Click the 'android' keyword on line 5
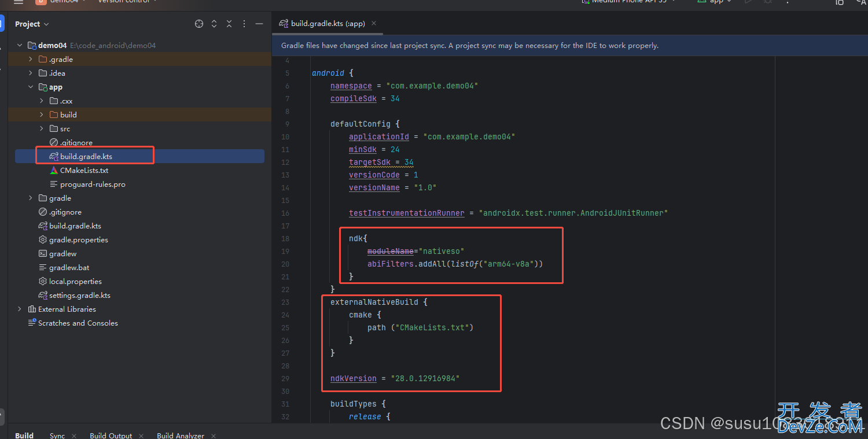This screenshot has width=868, height=439. 328,73
